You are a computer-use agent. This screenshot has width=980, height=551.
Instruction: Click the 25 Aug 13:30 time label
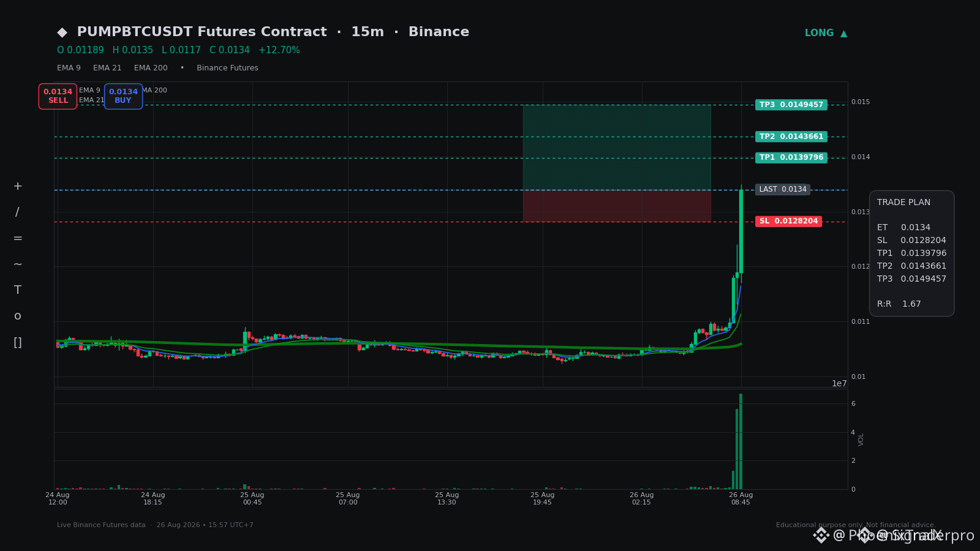pyautogui.click(x=447, y=498)
